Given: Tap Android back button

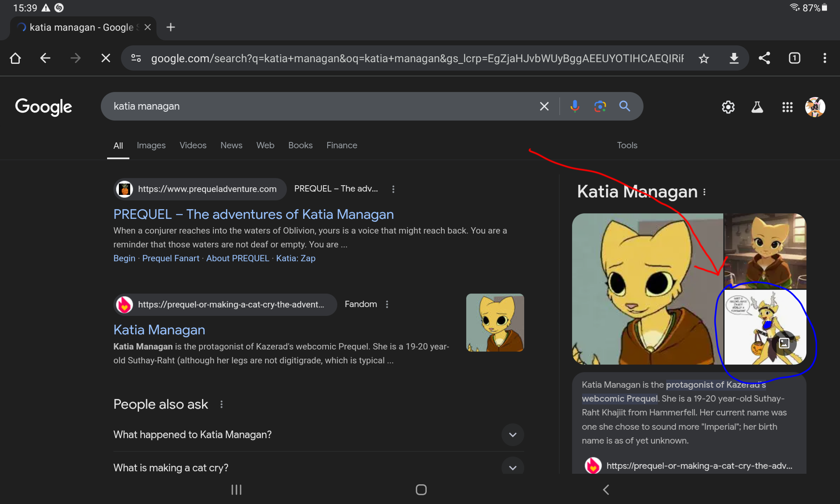Looking at the screenshot, I should pos(606,490).
